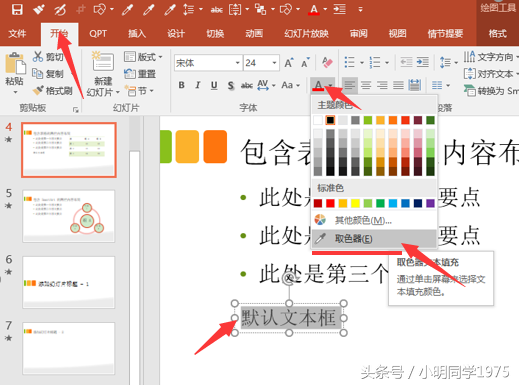
Task: Toggle text Shadow S button
Action: pyautogui.click(x=230, y=86)
